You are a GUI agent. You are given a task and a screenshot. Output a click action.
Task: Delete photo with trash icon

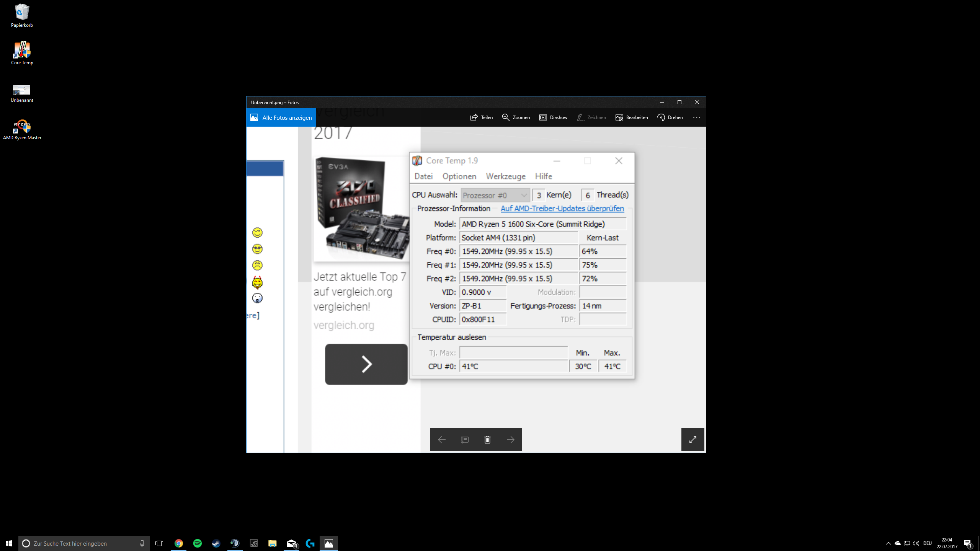487,440
